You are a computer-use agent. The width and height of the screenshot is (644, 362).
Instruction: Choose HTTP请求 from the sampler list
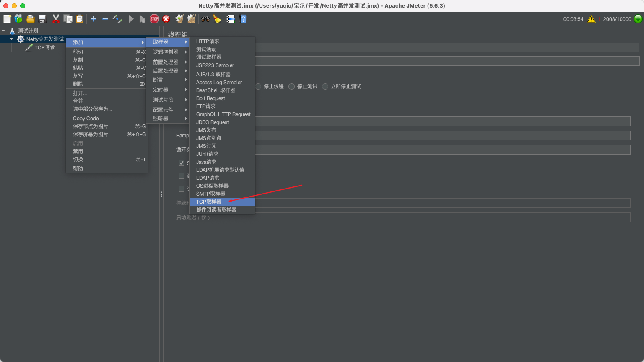pyautogui.click(x=222, y=41)
